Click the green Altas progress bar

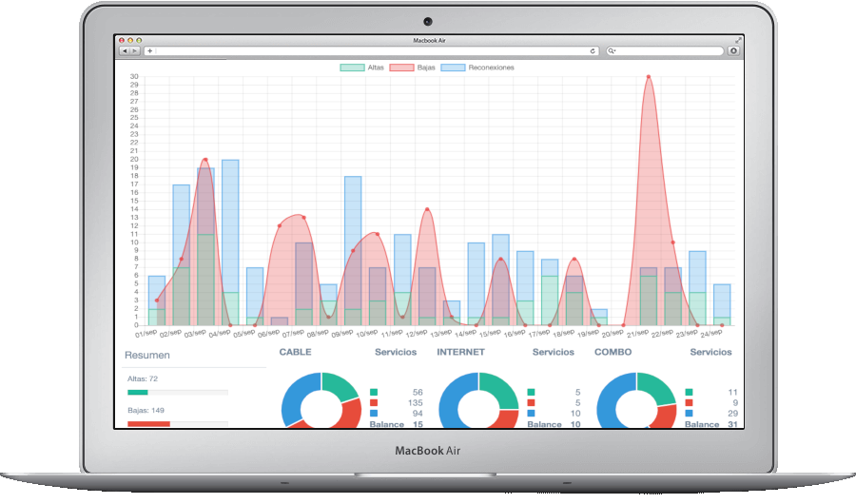point(137,392)
